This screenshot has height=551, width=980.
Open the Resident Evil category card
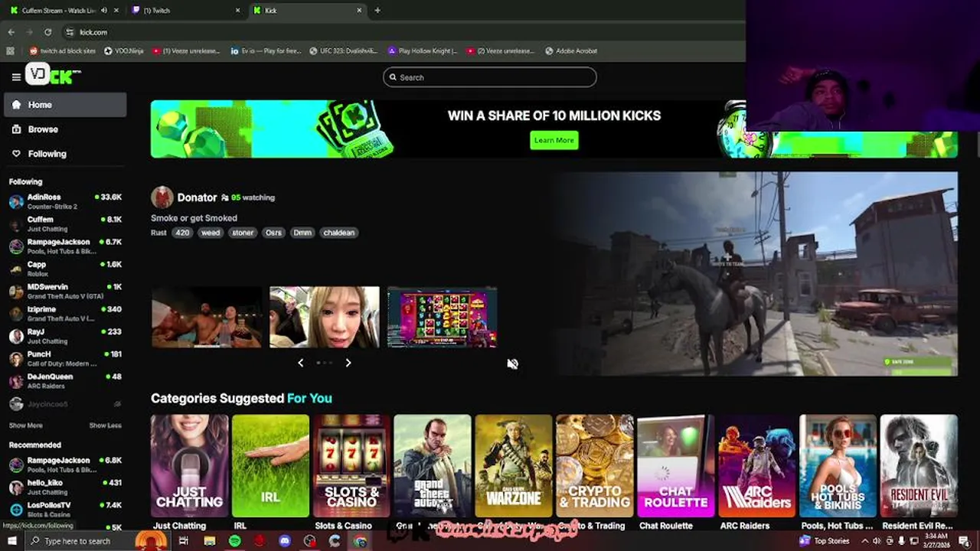tap(919, 466)
